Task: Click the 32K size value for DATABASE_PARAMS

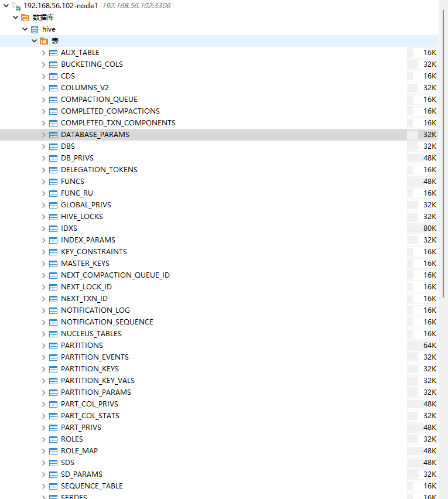Action: [430, 135]
